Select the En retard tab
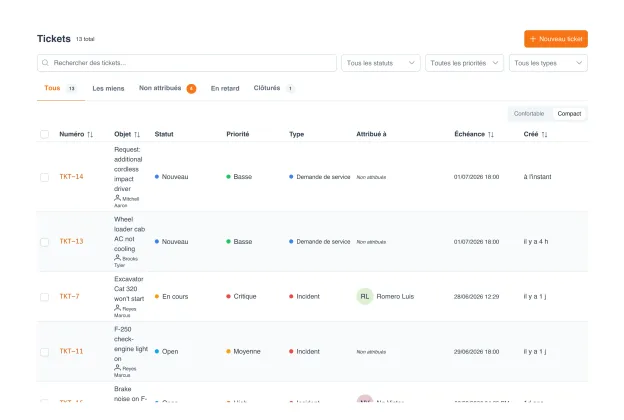Image resolution: width=624 pixels, height=420 pixels. (x=225, y=88)
